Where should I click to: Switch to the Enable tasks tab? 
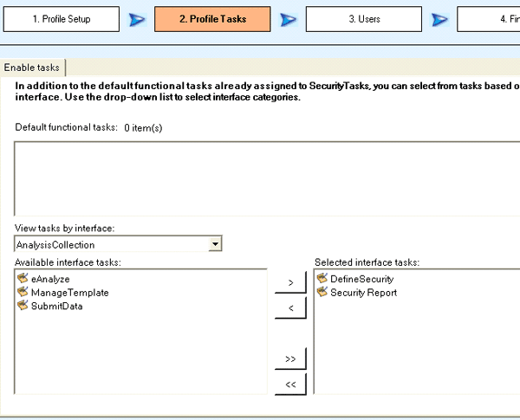point(34,68)
